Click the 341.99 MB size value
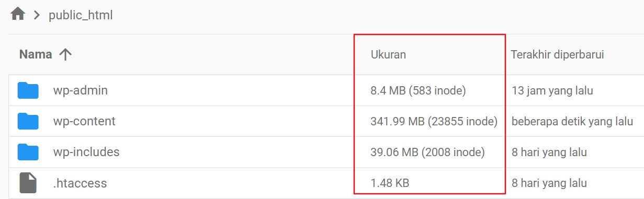The width and height of the screenshot is (644, 199). point(434,122)
